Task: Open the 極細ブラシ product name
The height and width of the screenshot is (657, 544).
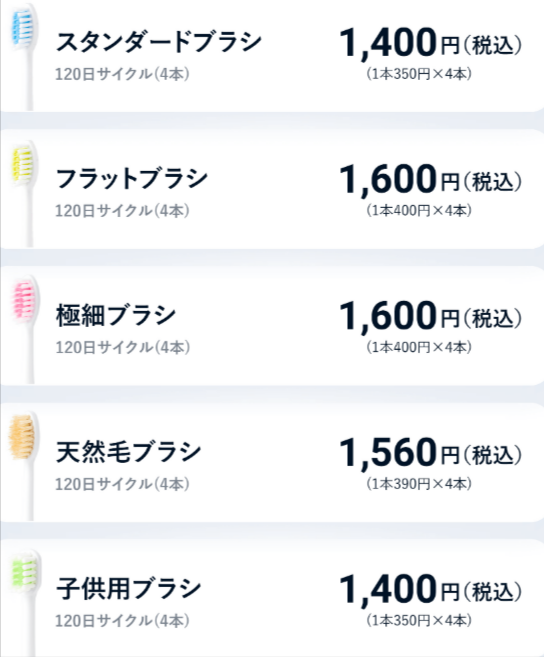Action: (x=116, y=315)
